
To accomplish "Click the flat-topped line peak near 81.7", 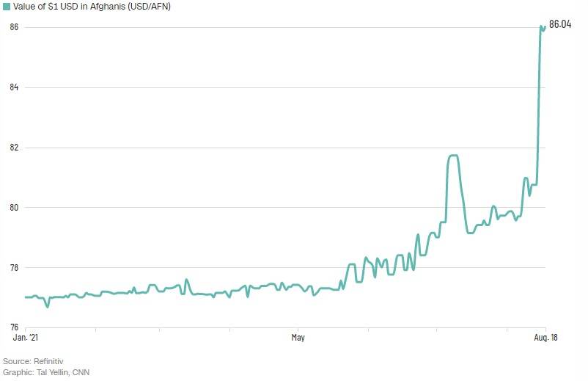I will [x=452, y=156].
